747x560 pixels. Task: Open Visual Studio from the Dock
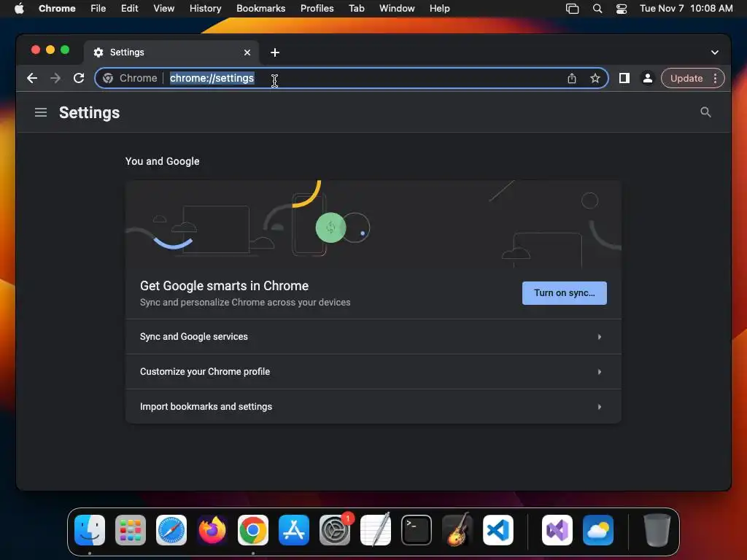click(x=557, y=530)
